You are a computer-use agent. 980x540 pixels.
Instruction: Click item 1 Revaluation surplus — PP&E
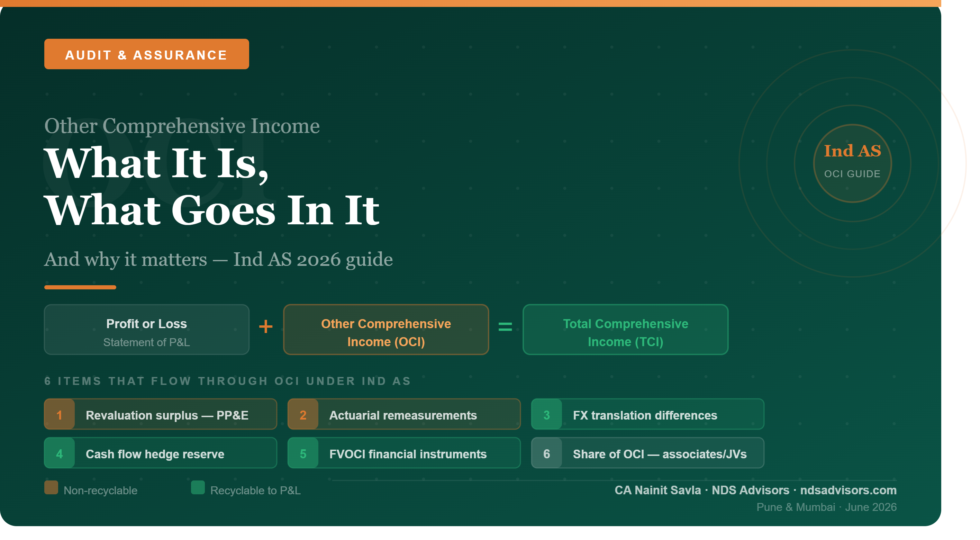pos(161,414)
